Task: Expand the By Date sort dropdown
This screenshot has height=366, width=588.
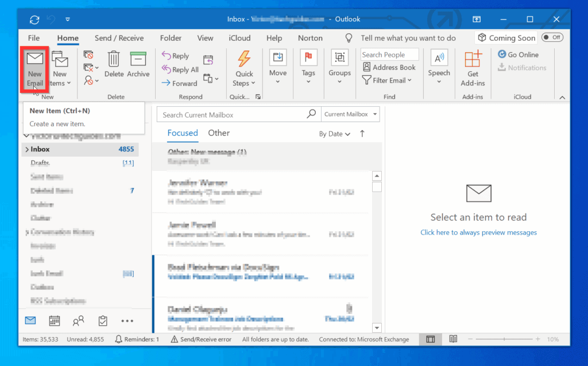Action: tap(335, 134)
